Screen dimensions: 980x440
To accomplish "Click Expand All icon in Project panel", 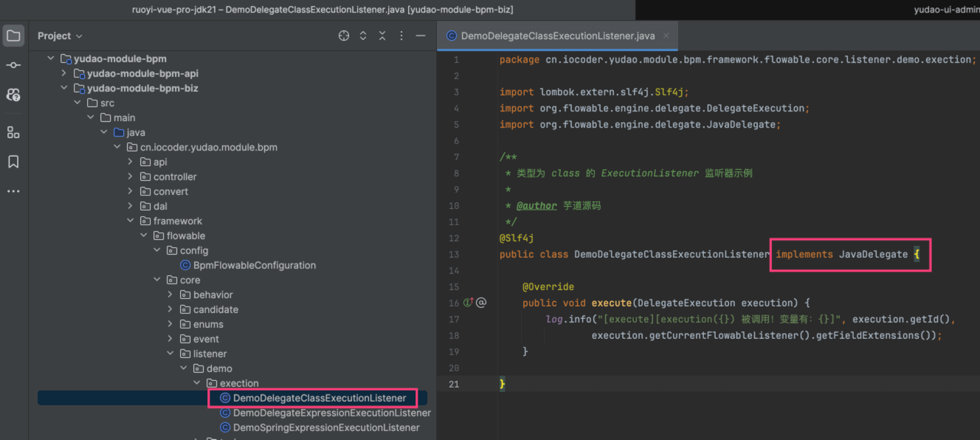I will [363, 36].
